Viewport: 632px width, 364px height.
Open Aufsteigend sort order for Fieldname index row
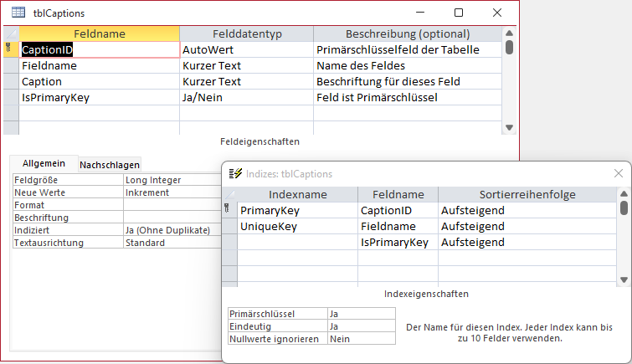pos(527,226)
